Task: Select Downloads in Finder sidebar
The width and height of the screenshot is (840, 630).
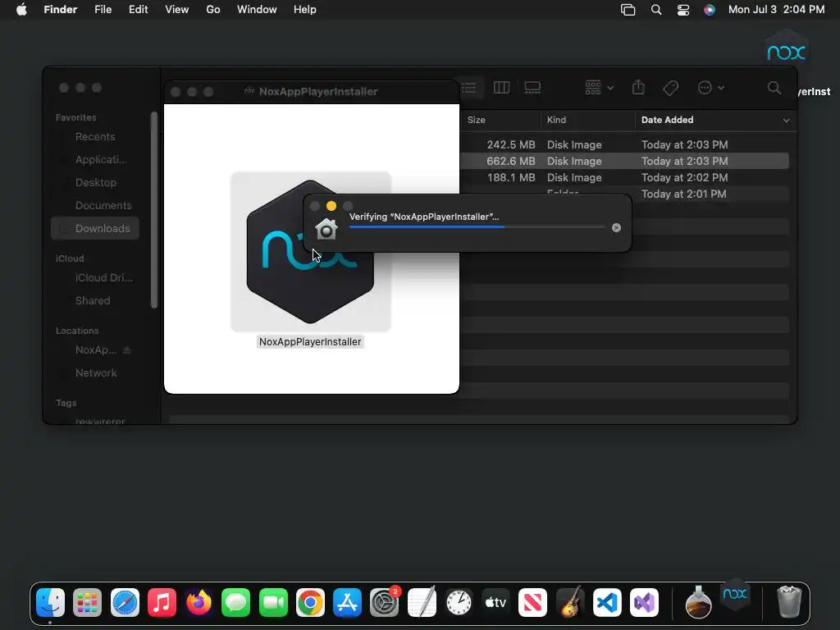Action: [x=95, y=229]
